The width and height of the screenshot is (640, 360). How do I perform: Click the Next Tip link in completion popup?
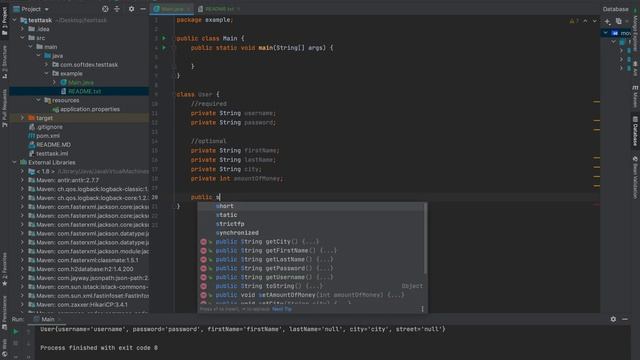tap(282, 309)
